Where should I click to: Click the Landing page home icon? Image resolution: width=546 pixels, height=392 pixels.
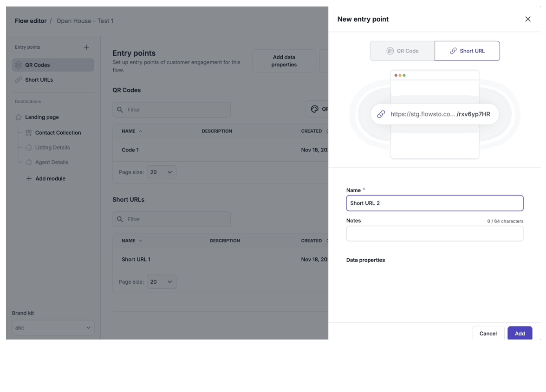19,117
